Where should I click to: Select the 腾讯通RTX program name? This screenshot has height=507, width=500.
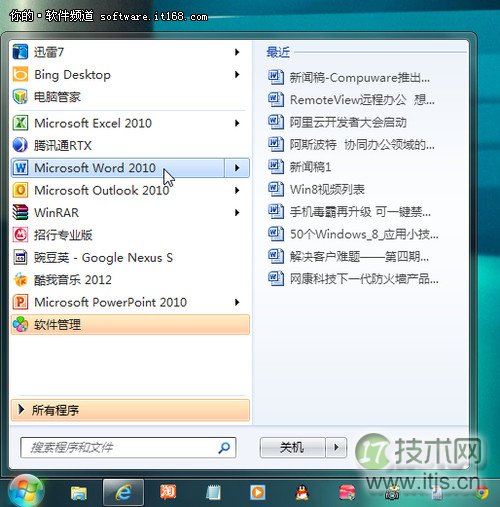[63, 145]
